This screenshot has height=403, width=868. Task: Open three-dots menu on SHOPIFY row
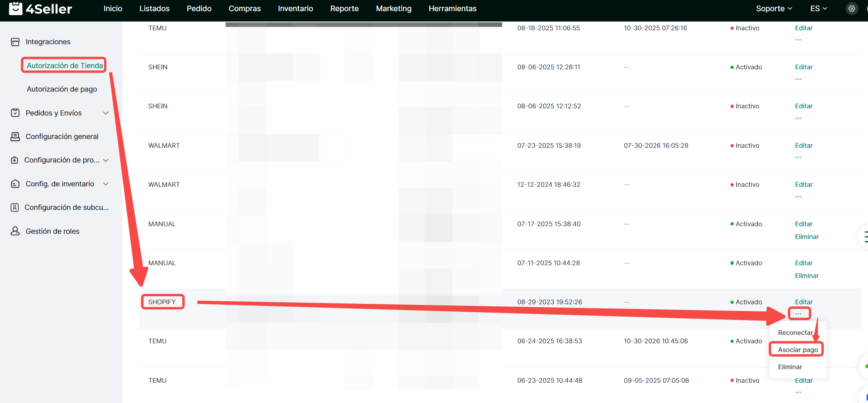coord(798,314)
